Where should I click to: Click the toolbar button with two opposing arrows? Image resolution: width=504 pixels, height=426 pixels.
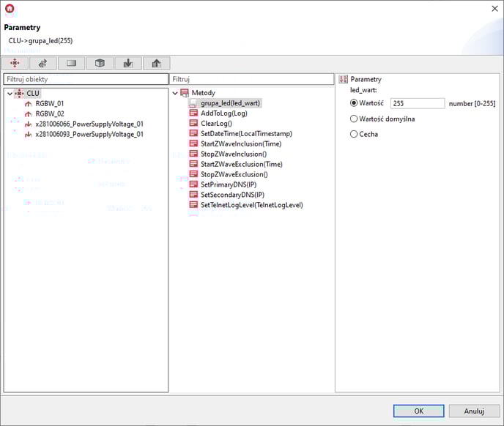coord(43,64)
